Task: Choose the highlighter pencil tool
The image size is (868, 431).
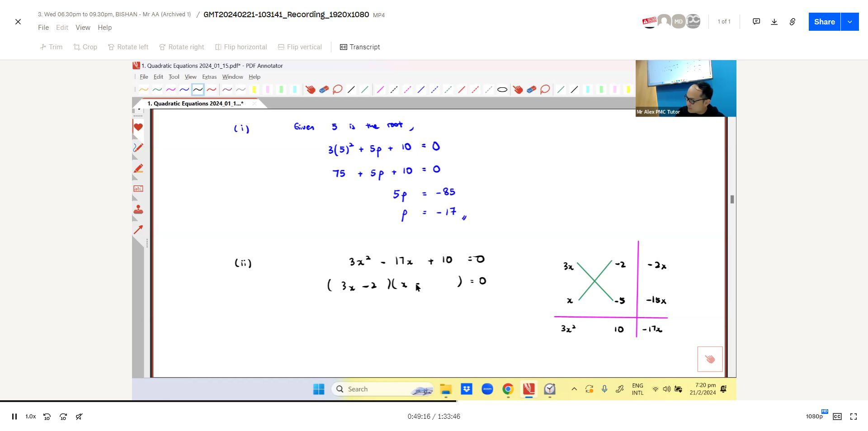Action: tap(138, 168)
